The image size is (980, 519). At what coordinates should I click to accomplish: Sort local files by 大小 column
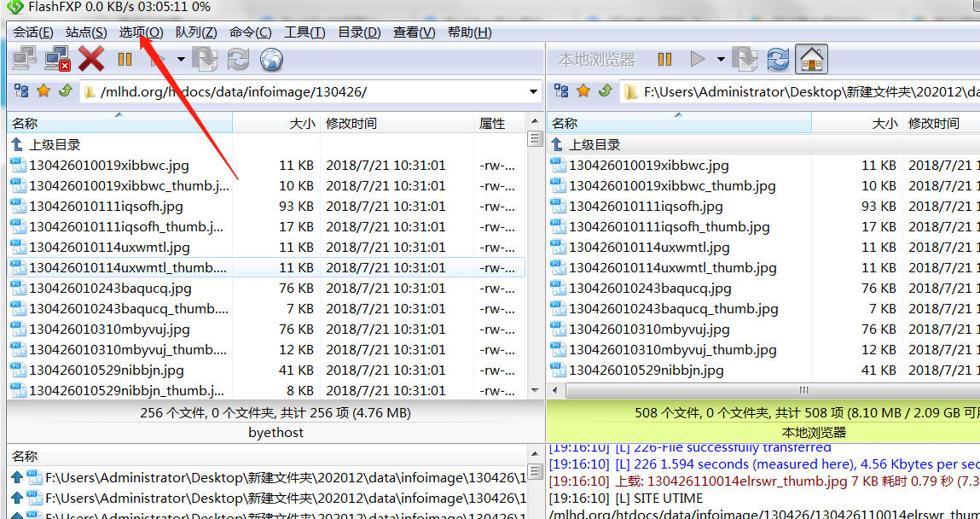884,124
